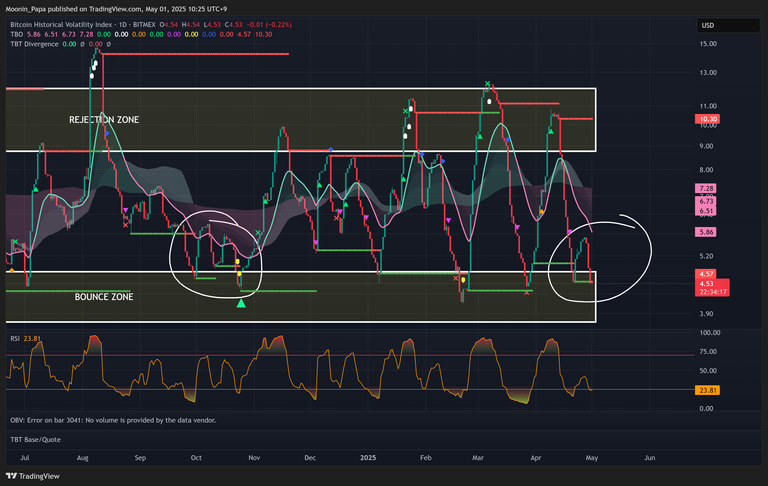Click the red 4.57 price label
The height and width of the screenshot is (486, 768).
click(705, 274)
